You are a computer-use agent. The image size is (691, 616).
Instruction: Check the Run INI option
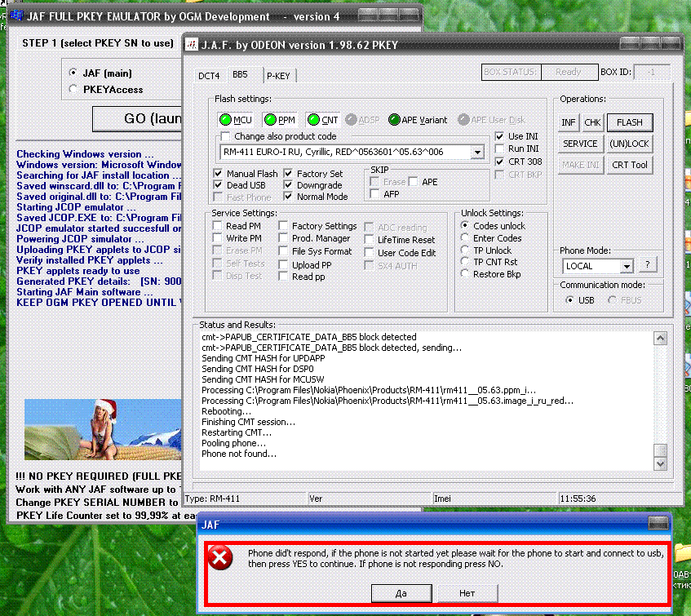tap(499, 149)
